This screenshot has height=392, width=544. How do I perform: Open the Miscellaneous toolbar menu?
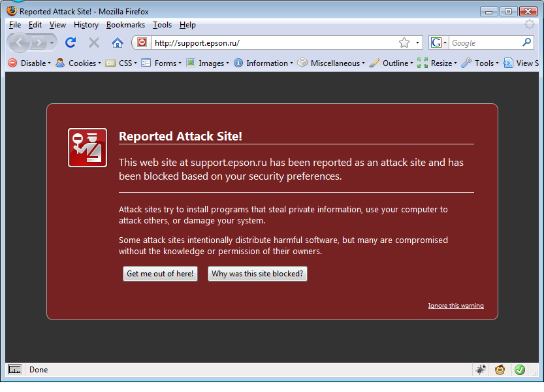(x=338, y=63)
